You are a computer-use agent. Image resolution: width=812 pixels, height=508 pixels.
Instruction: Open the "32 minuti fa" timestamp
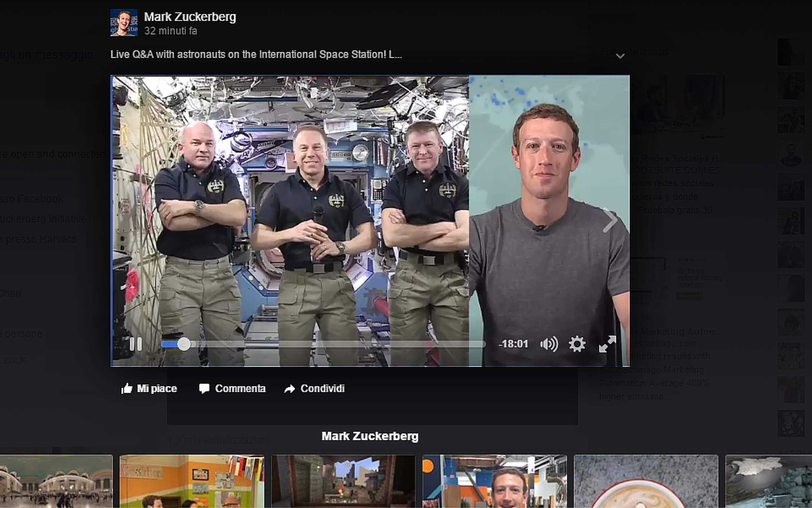click(171, 31)
